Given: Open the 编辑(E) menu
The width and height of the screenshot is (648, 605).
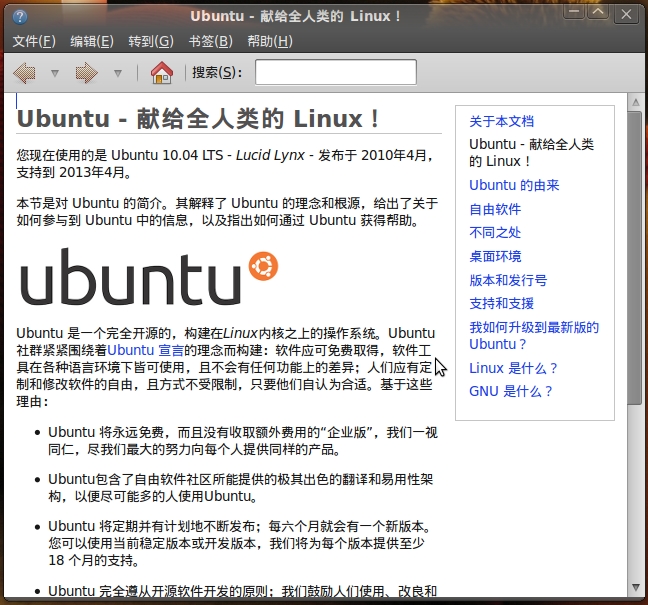Looking at the screenshot, I should click(x=92, y=41).
